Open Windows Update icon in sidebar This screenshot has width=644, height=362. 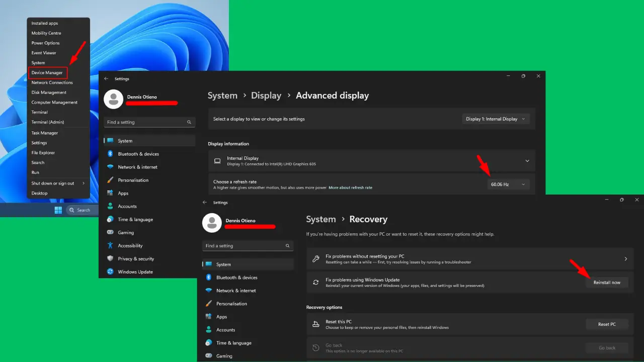(110, 271)
